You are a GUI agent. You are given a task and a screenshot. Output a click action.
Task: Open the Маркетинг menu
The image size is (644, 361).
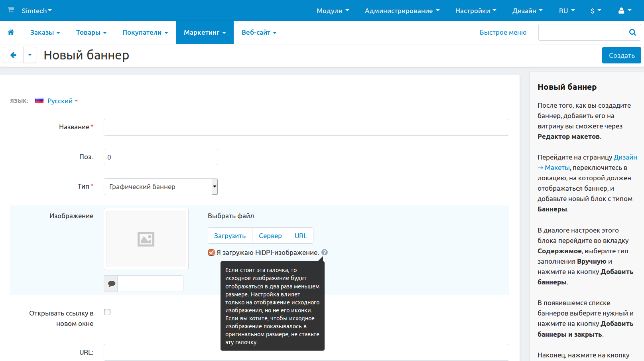pyautogui.click(x=205, y=32)
